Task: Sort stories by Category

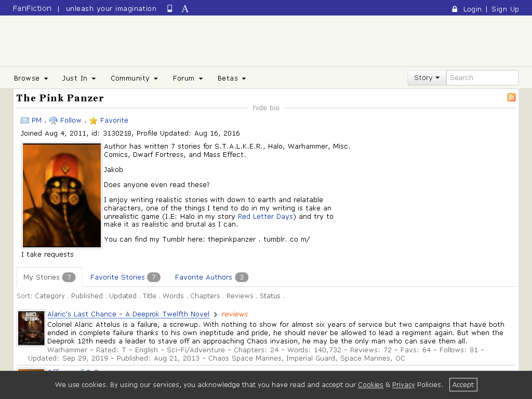Action: [50, 296]
